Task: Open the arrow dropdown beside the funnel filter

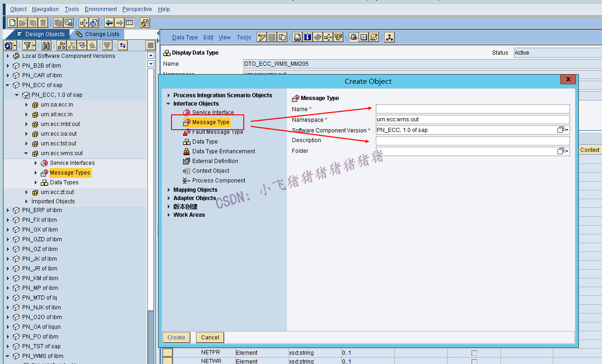Action: 34,45
